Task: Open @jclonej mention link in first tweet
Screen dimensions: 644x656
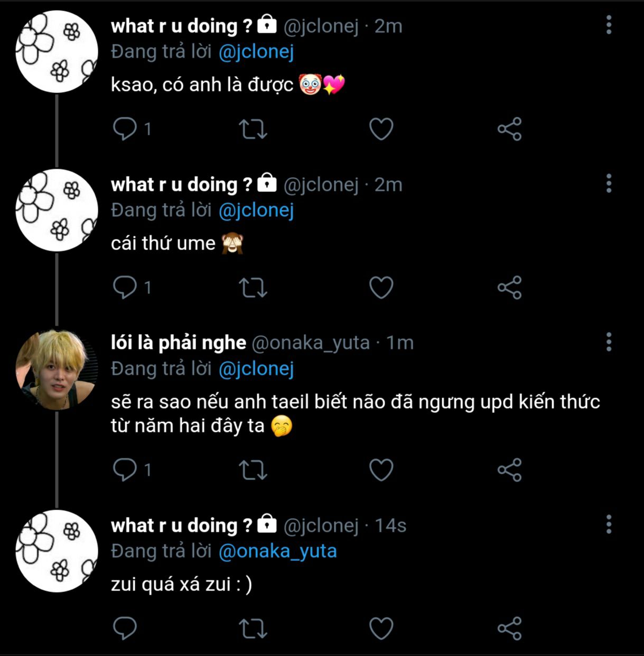Action: [256, 52]
